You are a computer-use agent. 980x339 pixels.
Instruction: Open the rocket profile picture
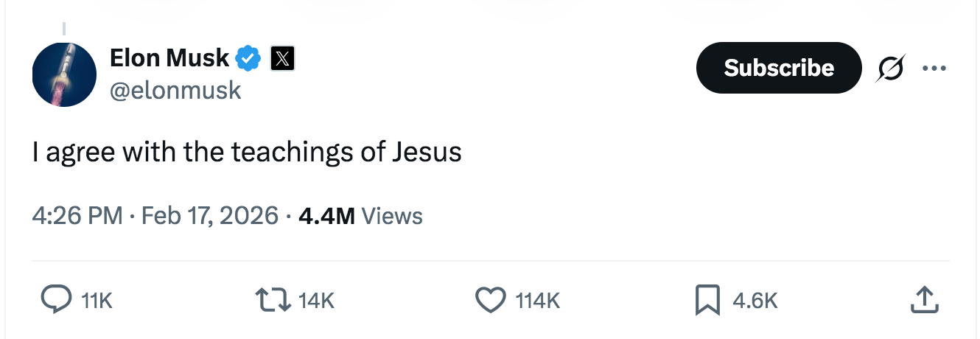tap(64, 74)
